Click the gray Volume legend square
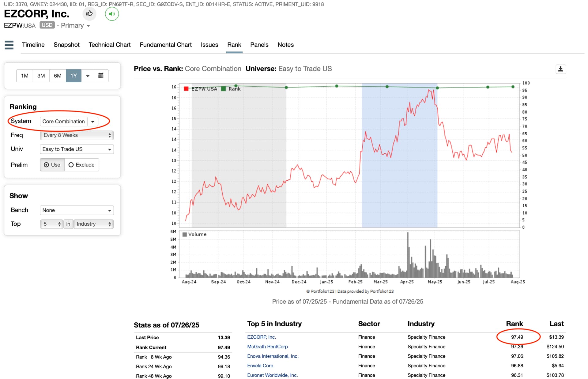 pyautogui.click(x=185, y=235)
